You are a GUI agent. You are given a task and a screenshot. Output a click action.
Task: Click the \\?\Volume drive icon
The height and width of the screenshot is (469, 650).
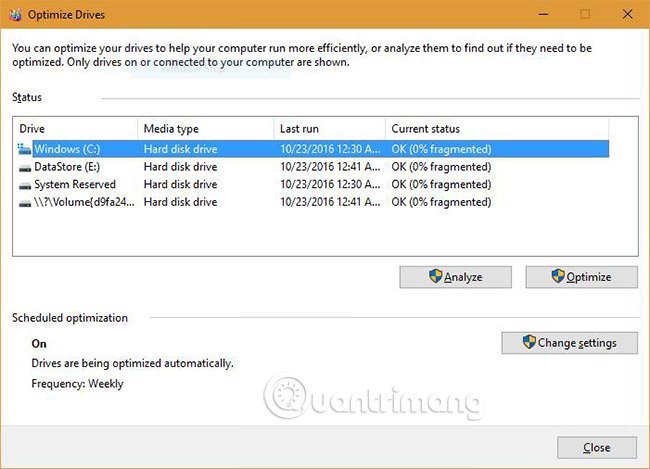25,203
